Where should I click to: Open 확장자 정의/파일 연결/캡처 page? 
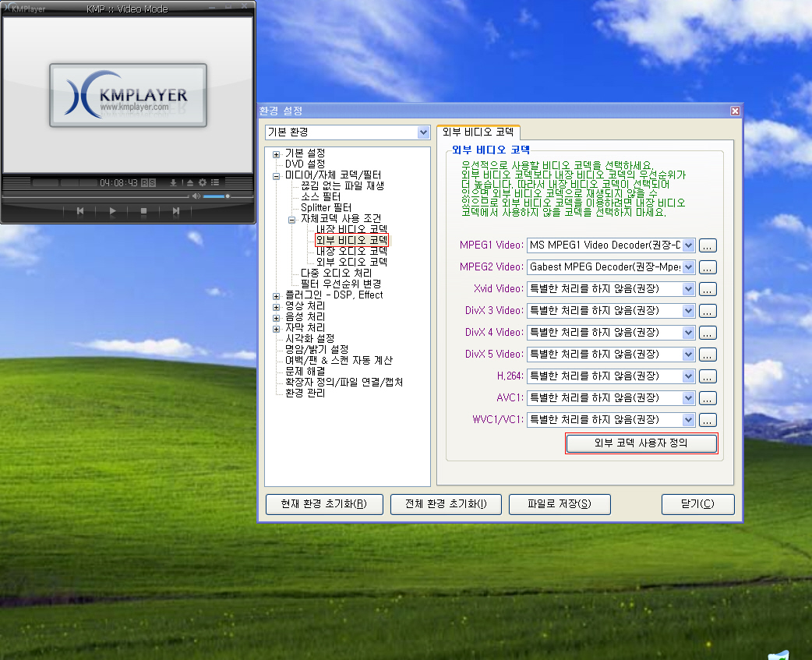(344, 382)
